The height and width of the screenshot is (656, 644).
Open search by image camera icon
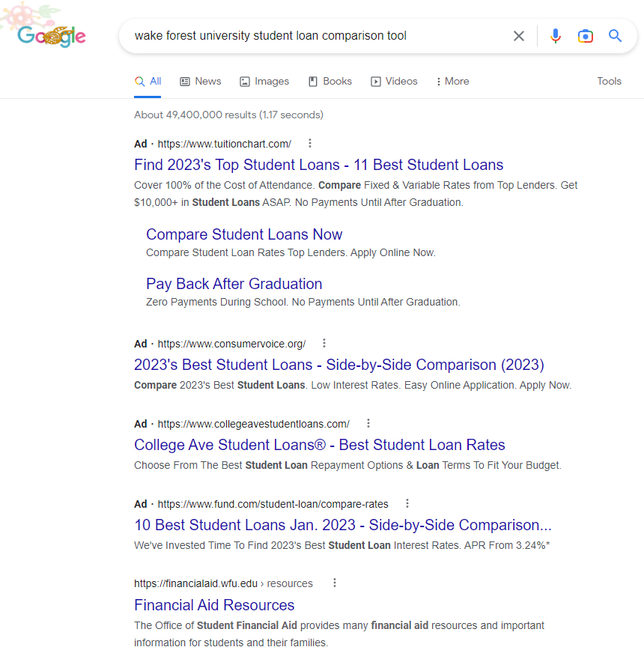tap(585, 36)
